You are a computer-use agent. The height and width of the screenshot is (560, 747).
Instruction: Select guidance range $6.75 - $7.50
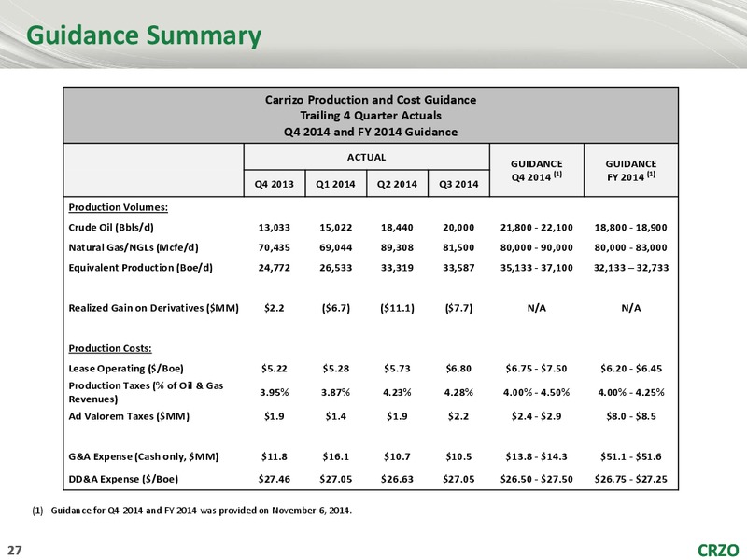click(x=536, y=368)
